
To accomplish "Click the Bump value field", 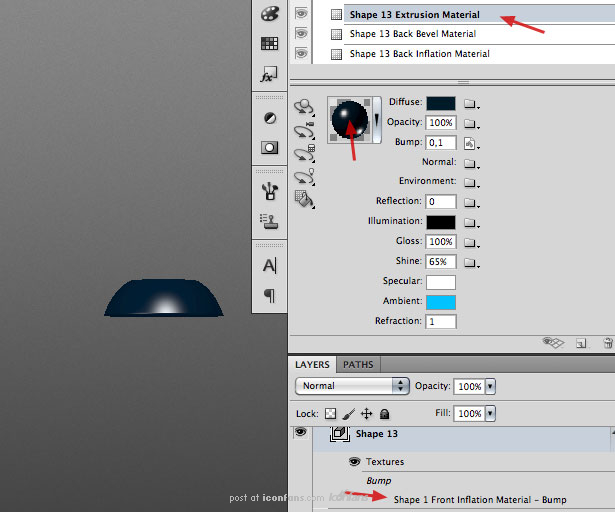I will [441, 143].
